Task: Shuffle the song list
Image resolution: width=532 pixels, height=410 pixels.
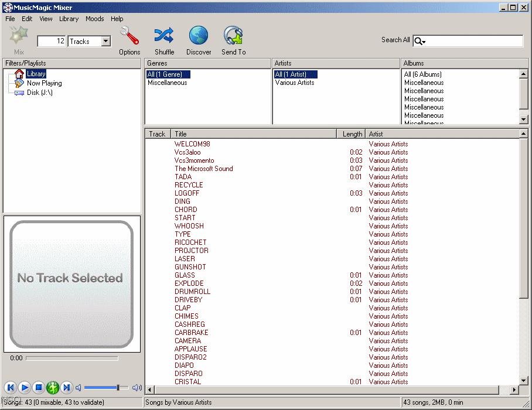Action: pos(164,35)
